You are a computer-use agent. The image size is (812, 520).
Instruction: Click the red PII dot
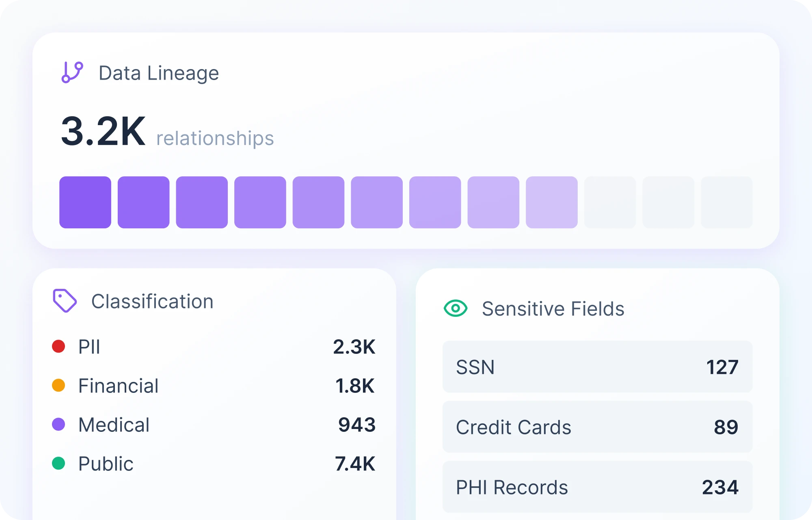(58, 347)
